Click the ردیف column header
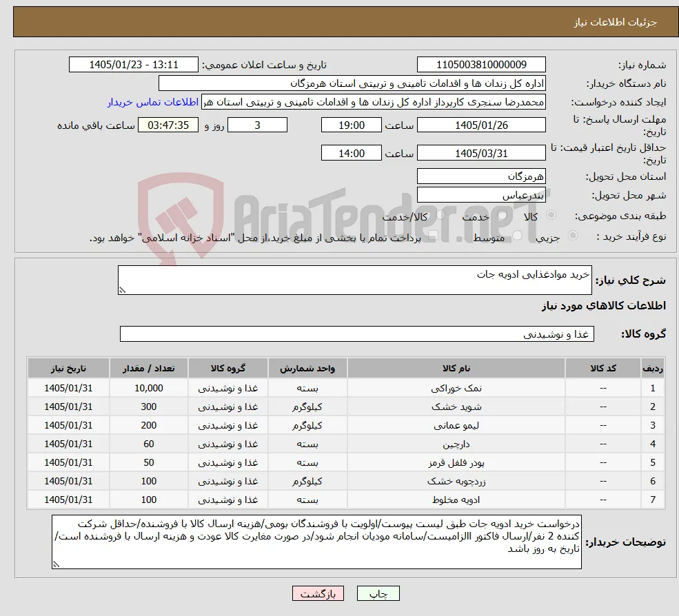The height and width of the screenshot is (616, 679). [653, 368]
